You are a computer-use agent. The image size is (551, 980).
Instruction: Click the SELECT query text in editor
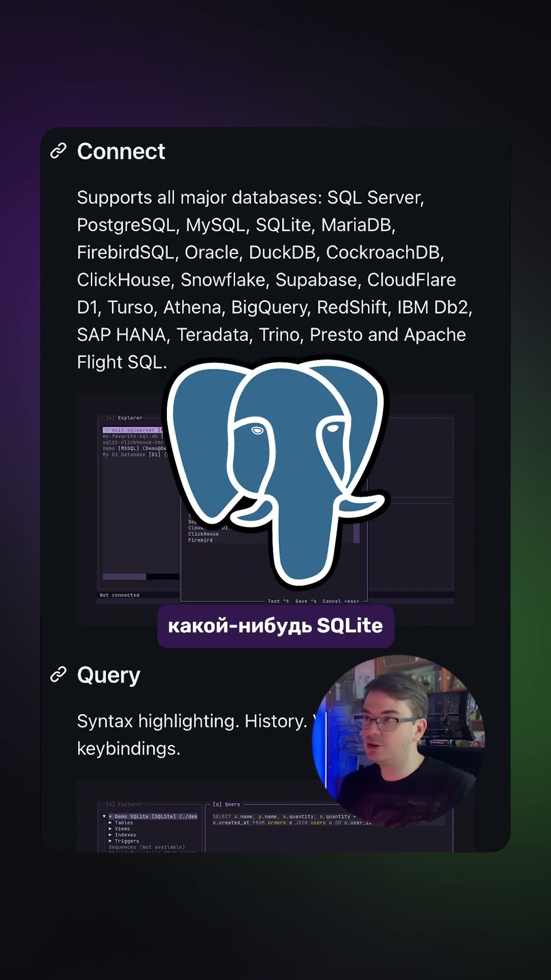click(x=292, y=820)
